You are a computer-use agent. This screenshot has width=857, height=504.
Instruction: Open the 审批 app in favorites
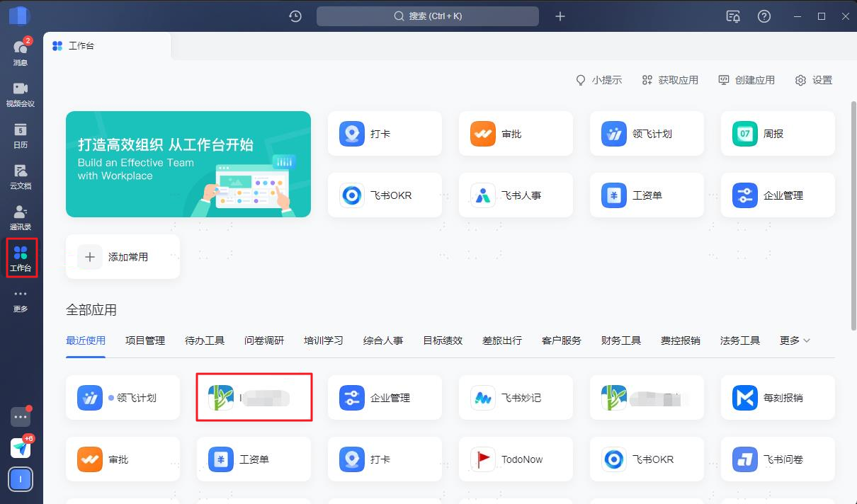[x=516, y=134]
